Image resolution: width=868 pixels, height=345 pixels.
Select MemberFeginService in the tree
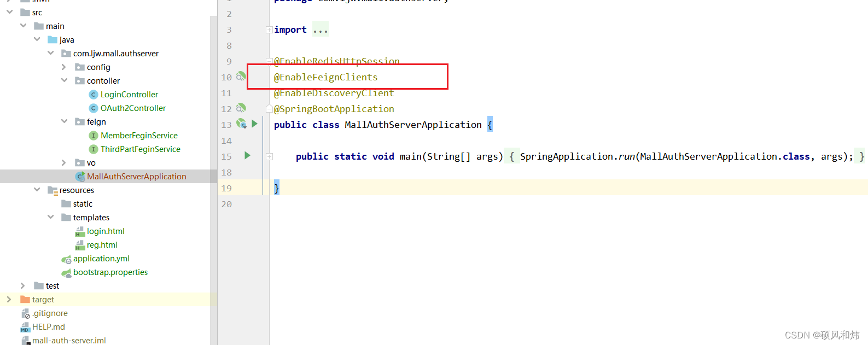[139, 135]
